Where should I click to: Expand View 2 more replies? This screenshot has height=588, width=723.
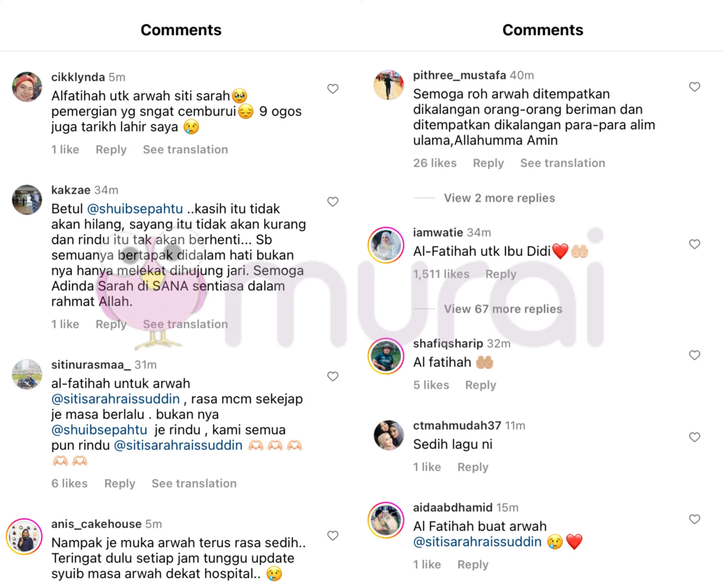pos(499,198)
